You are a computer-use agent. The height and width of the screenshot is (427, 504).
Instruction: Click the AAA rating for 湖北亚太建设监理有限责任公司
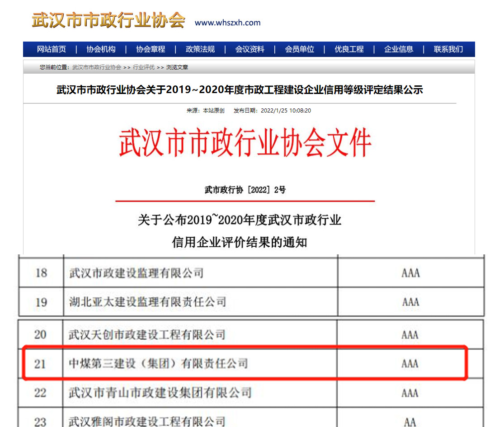[x=411, y=302]
